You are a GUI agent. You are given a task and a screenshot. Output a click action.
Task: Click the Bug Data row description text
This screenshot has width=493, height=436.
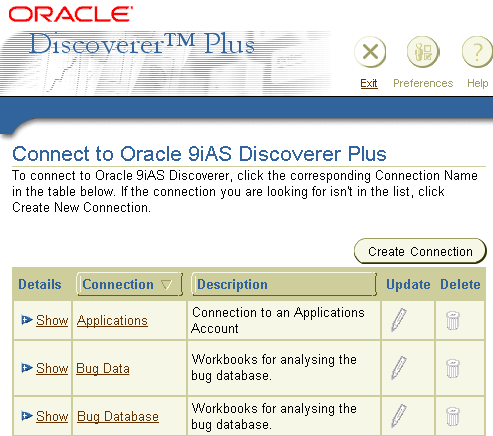point(274,368)
